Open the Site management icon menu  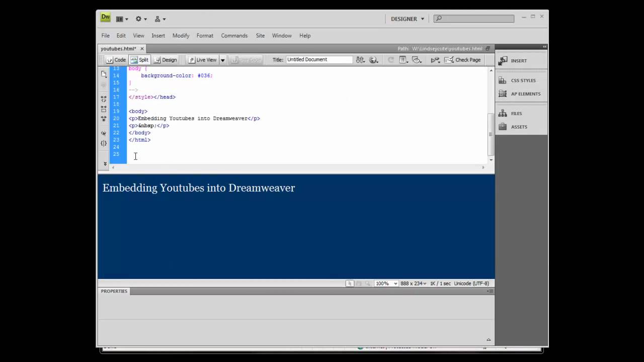(160, 19)
